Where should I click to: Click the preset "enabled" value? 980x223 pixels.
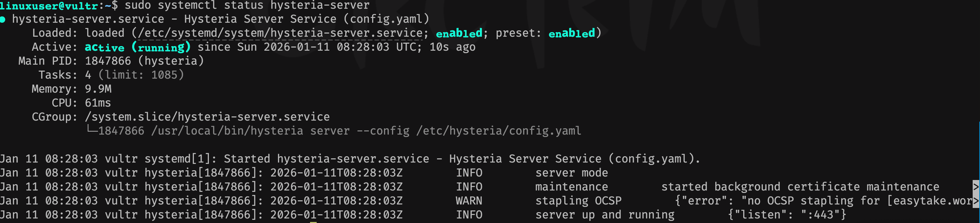[571, 34]
